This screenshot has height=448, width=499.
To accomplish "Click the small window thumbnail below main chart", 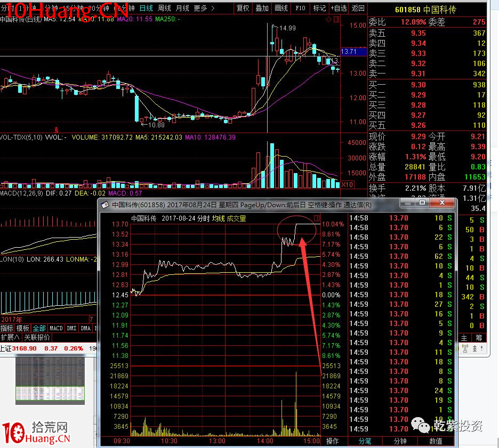I will pyautogui.click(x=50, y=381).
